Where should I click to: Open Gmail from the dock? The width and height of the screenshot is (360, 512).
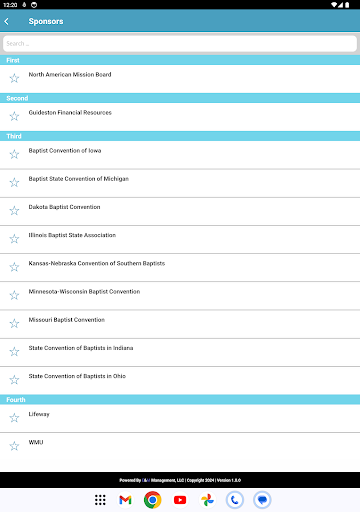click(125, 500)
